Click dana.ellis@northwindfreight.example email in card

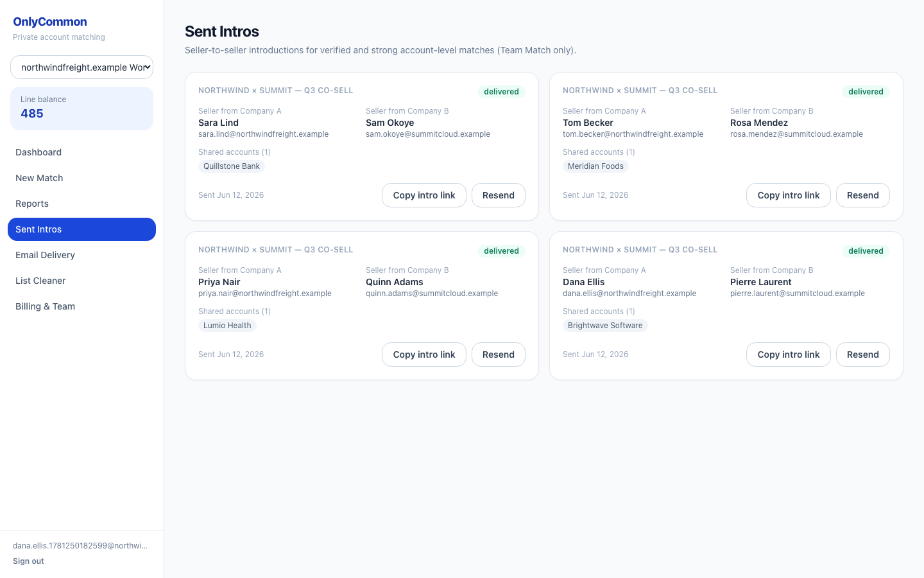coord(629,293)
